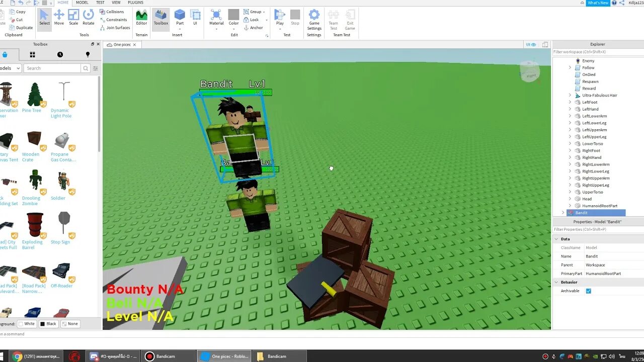Toggle Join Surfaces option
Image resolution: width=644 pixels, height=362 pixels.
point(114,28)
